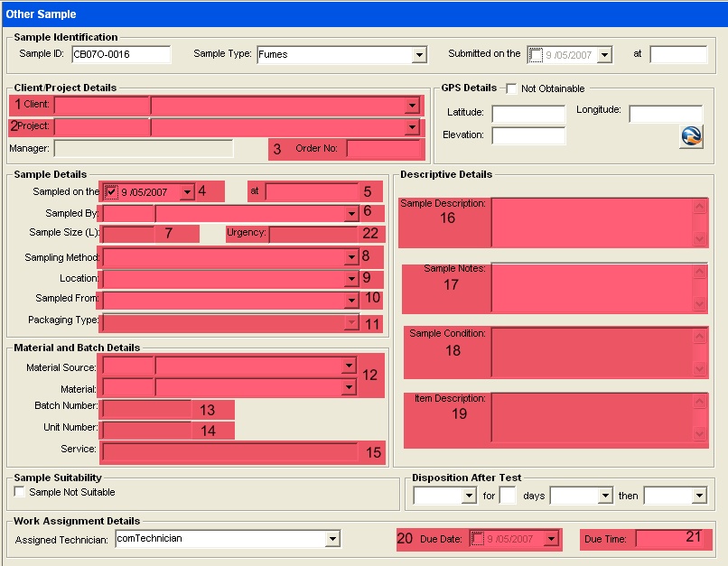
Task: Click into the Latitude field
Action: click(528, 114)
